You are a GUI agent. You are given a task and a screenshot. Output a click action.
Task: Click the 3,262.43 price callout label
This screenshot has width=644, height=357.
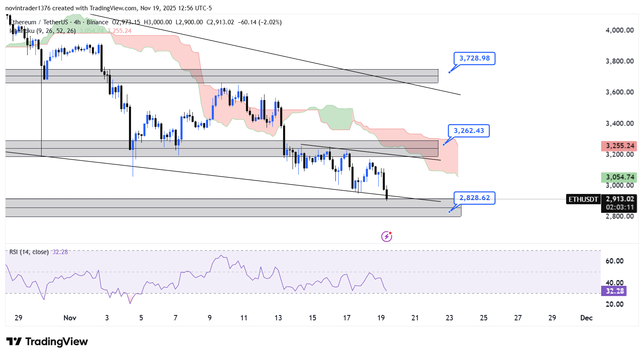(x=469, y=131)
